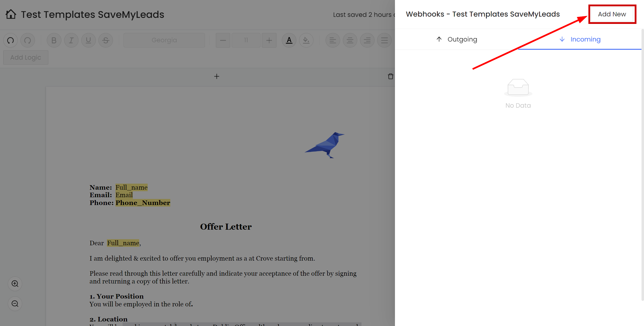Click the bird logo image

click(x=325, y=145)
